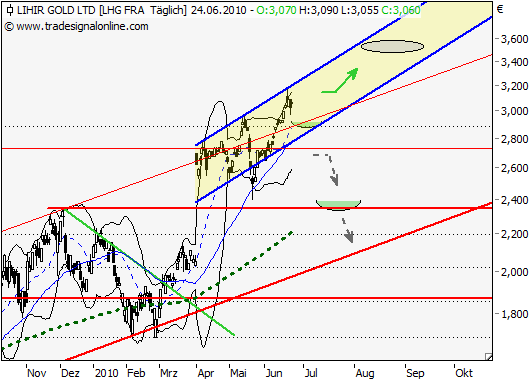Click the high value H:3,090
The image size is (531, 380).
click(318, 10)
